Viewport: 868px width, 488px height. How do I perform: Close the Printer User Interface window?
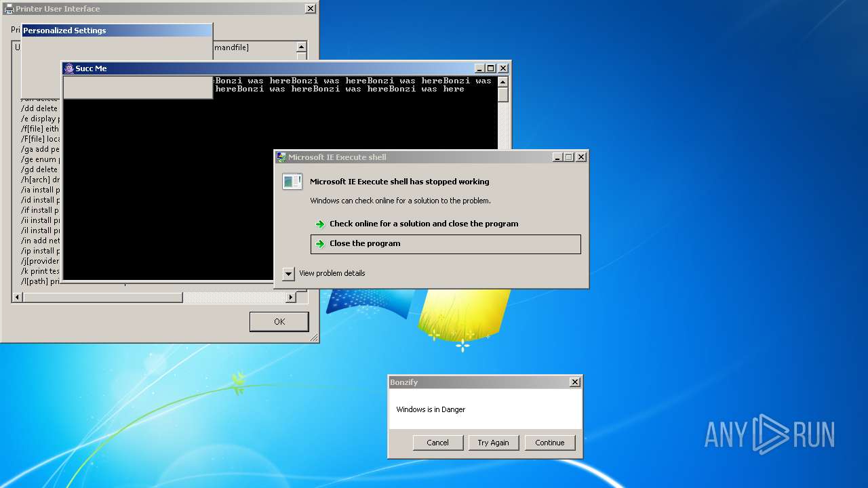click(310, 9)
